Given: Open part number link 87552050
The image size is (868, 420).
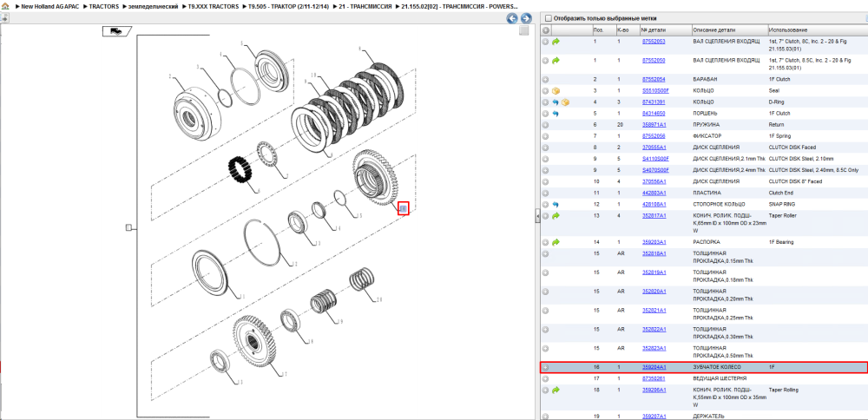Looking at the screenshot, I should [x=654, y=61].
